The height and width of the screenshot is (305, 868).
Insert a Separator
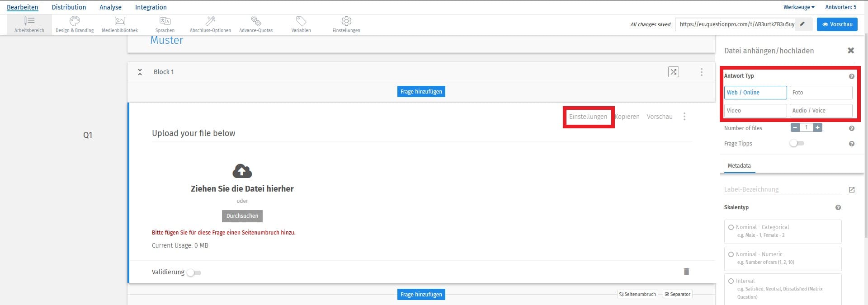(x=677, y=294)
